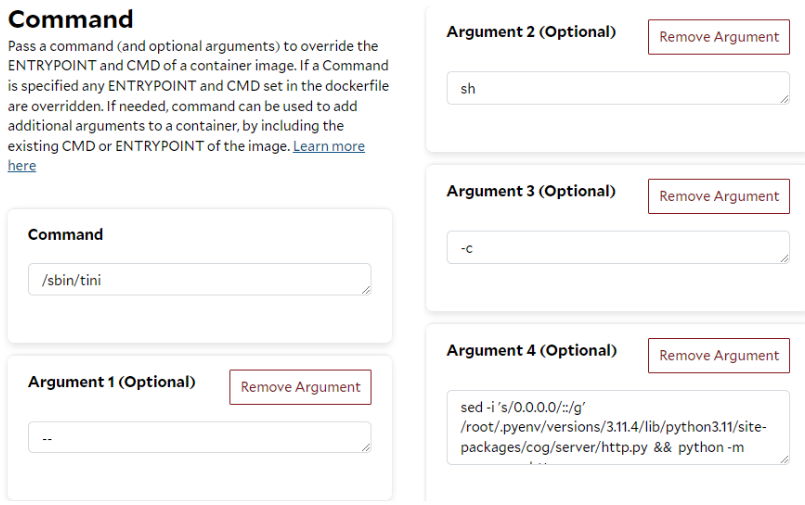The width and height of the screenshot is (805, 505).
Task: Remove Argument 1
Action: pos(300,387)
